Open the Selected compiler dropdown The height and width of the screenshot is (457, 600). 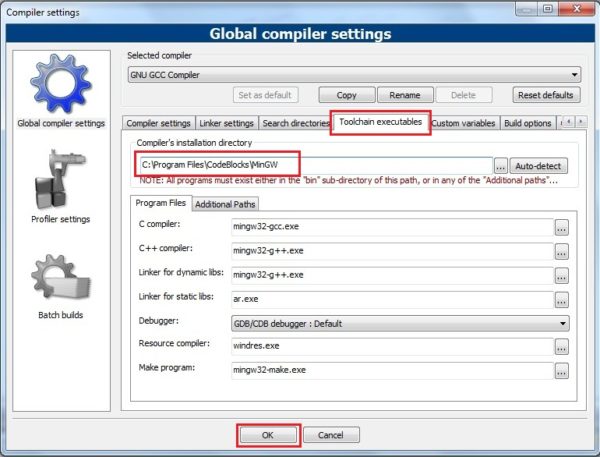pyautogui.click(x=354, y=75)
